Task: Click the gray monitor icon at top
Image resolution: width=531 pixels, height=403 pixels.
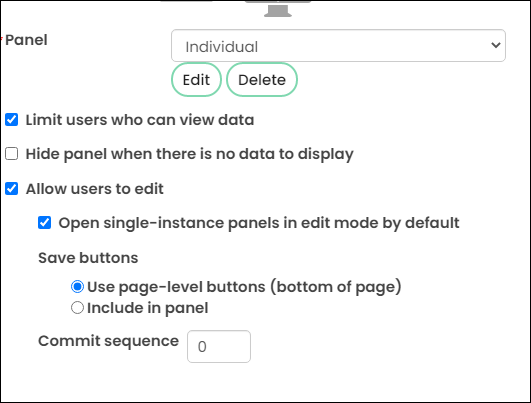Action: (278, 9)
